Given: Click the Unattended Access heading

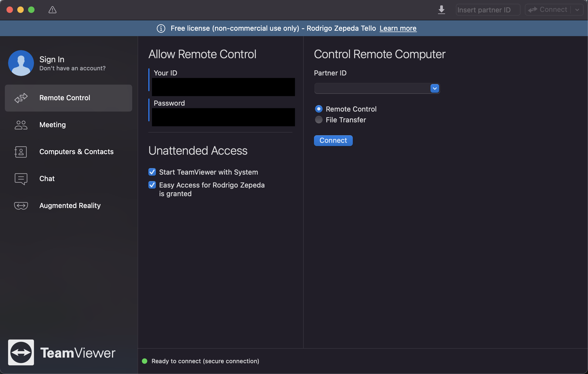Looking at the screenshot, I should [x=198, y=151].
